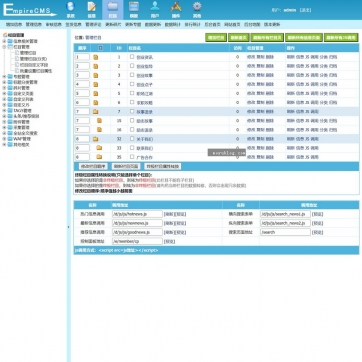This screenshot has width=362, height=362.
Task: Click the 修改栏目顺序 button below table
Action: [93, 166]
